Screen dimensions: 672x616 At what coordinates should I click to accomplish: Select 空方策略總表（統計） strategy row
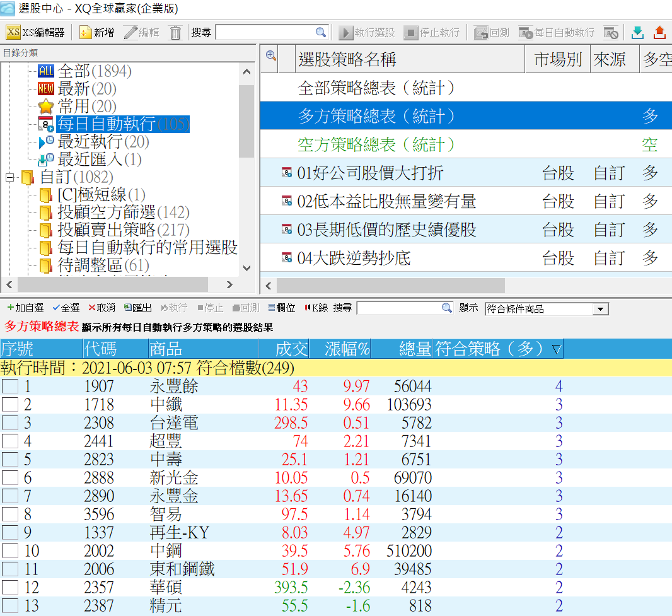(x=376, y=144)
